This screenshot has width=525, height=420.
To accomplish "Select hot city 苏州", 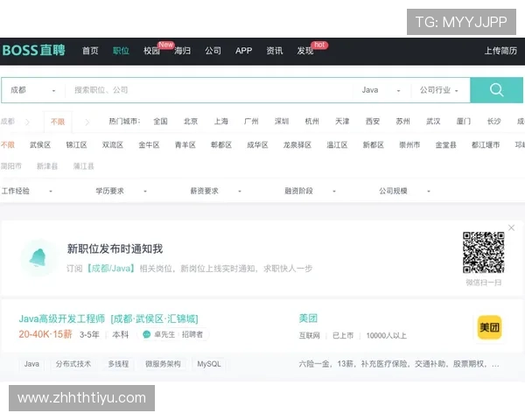I will pyautogui.click(x=402, y=122).
